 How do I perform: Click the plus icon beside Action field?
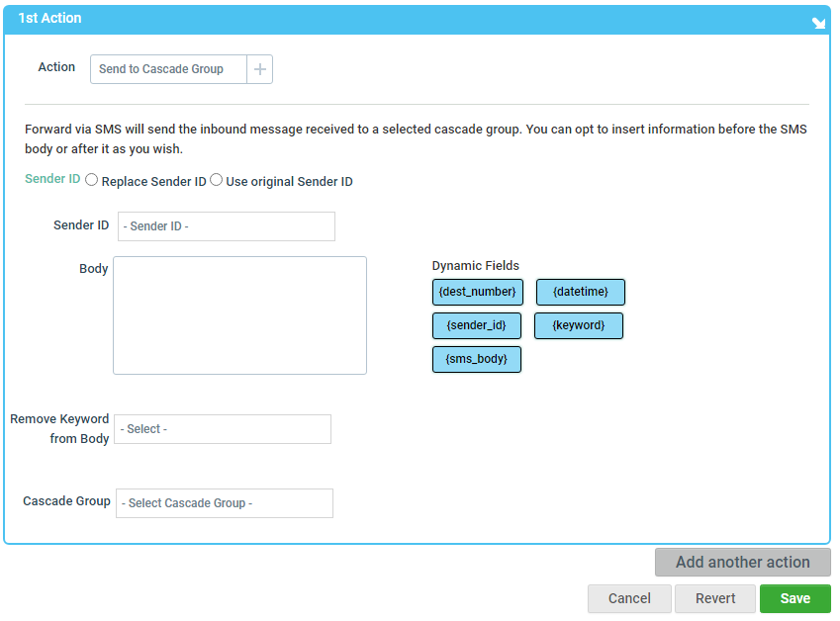[260, 69]
